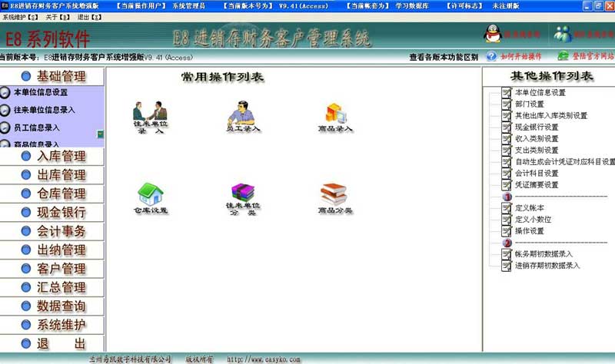The image size is (615, 364).
Task: Open the 系统维护 sidebar section
Action: [x=52, y=325]
